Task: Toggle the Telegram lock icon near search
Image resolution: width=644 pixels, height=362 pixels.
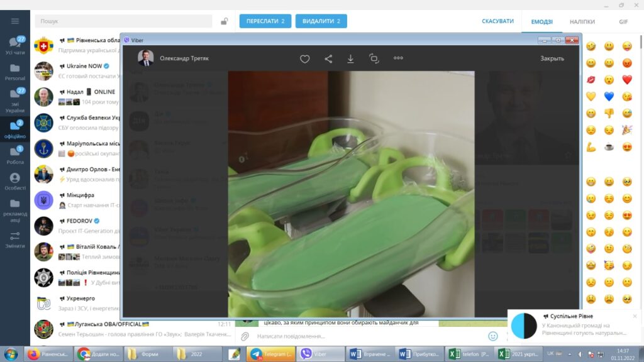Action: pos(224,21)
